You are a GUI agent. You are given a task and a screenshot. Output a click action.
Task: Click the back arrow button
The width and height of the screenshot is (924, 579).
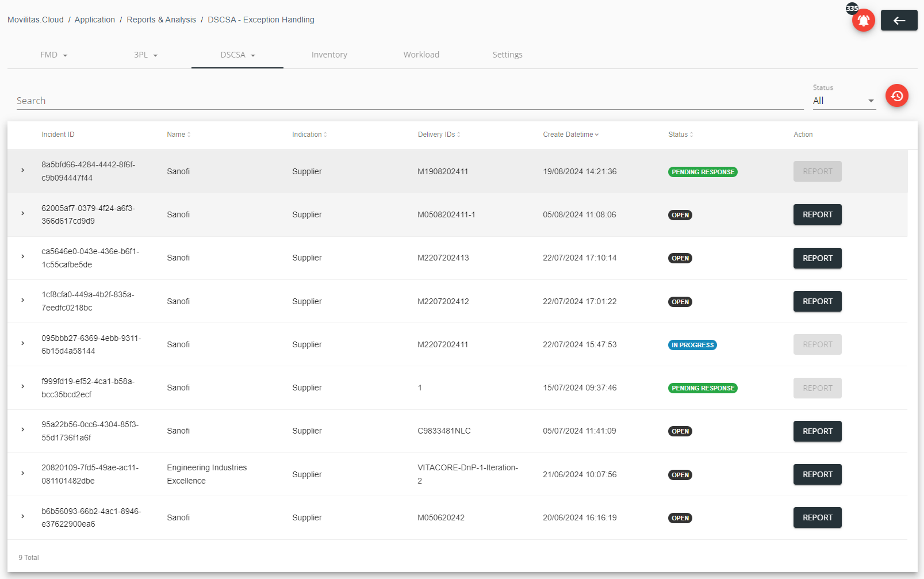click(x=899, y=21)
